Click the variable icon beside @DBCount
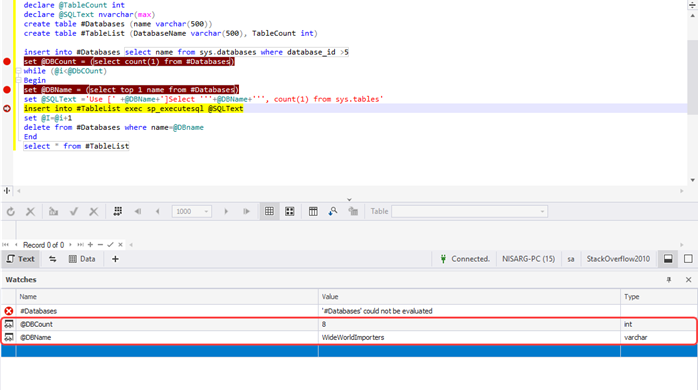Screen dimensions: 698x390 8,324
